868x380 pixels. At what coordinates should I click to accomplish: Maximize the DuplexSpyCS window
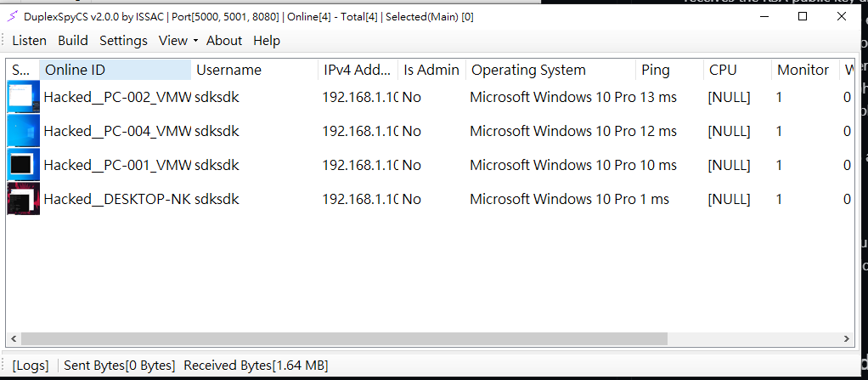(x=803, y=16)
